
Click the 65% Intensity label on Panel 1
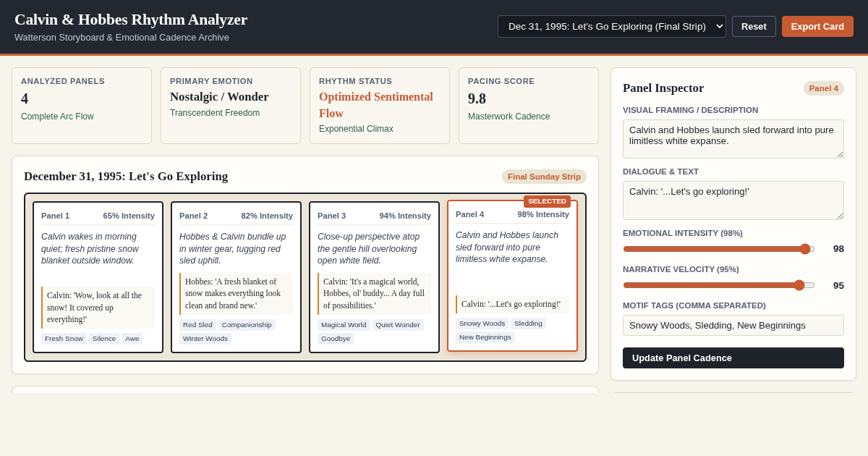coord(129,216)
